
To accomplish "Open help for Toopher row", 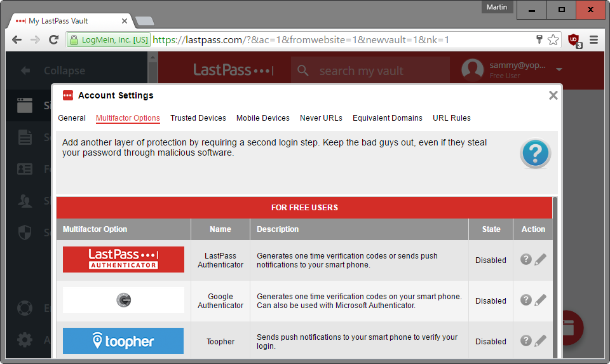I will tap(526, 340).
